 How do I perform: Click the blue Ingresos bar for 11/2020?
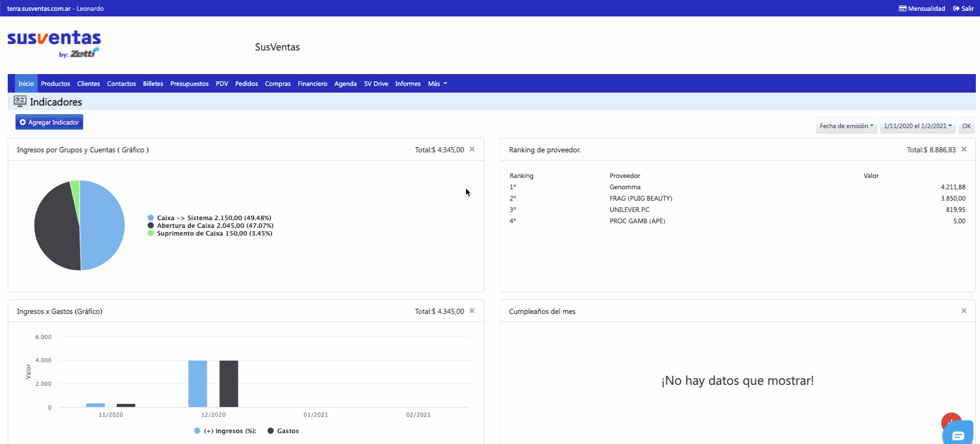pos(96,405)
